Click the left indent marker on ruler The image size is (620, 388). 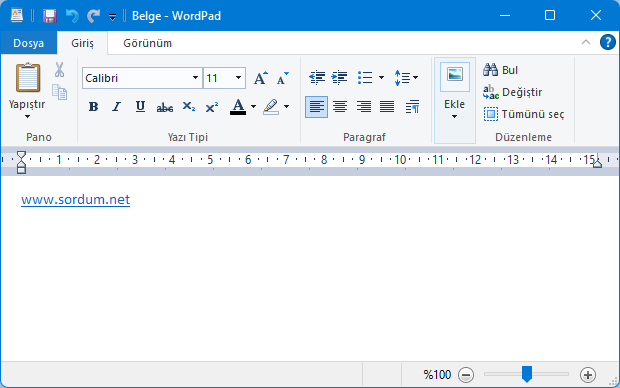(21, 162)
